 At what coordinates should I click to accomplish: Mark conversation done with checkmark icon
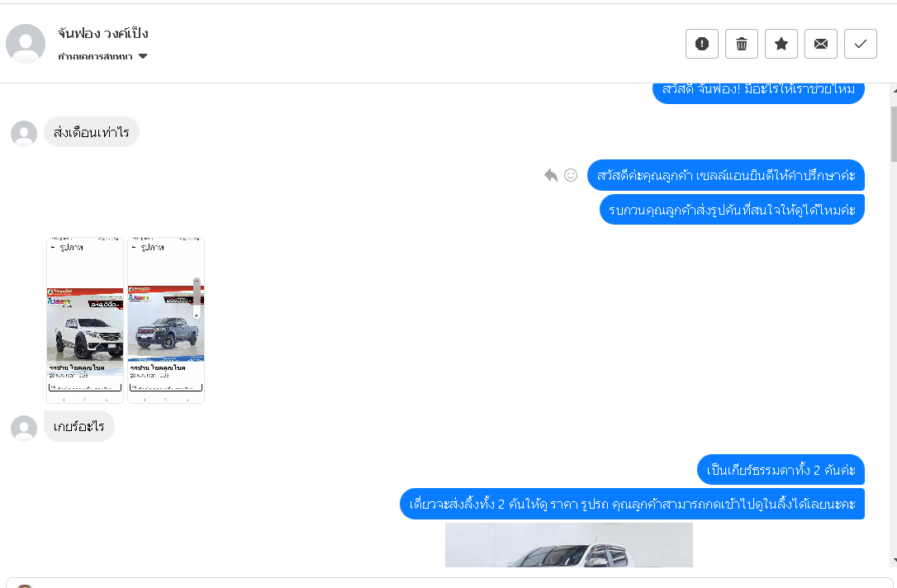click(861, 44)
